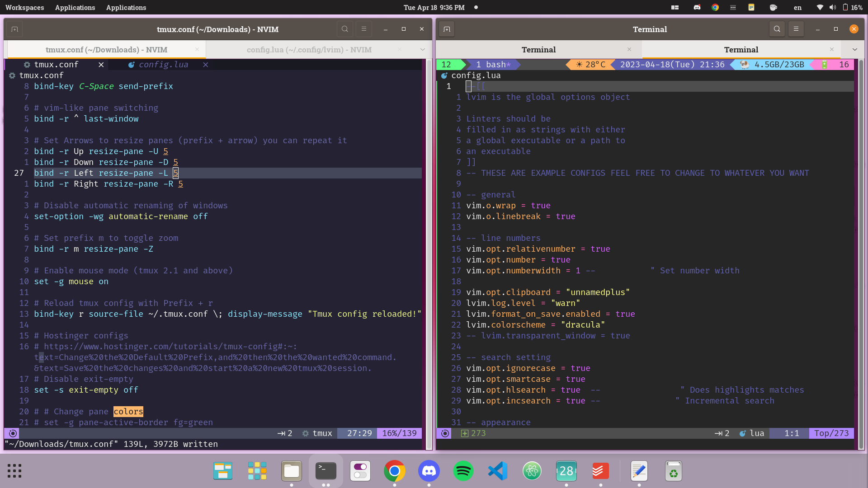
Task: Open Spotify from dock
Action: (463, 471)
